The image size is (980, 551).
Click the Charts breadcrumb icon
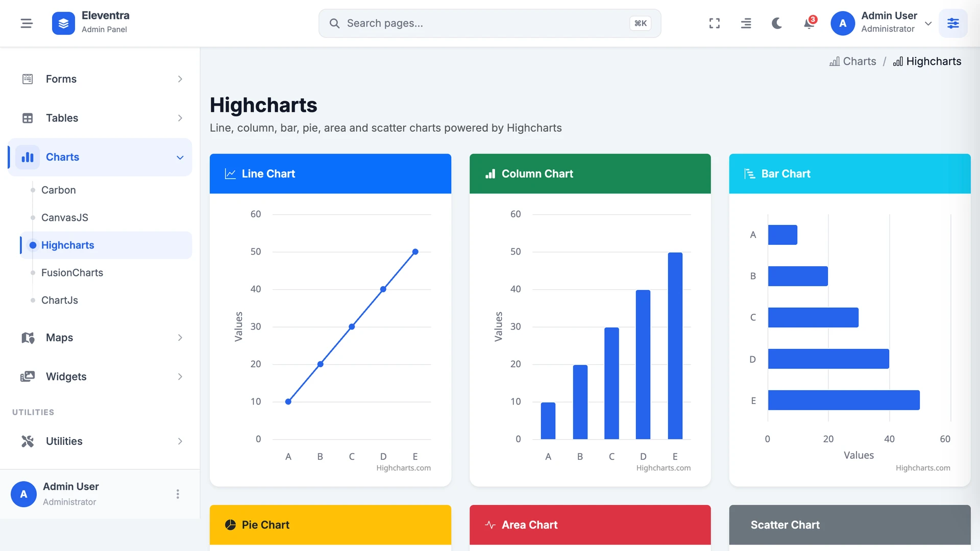coord(835,62)
